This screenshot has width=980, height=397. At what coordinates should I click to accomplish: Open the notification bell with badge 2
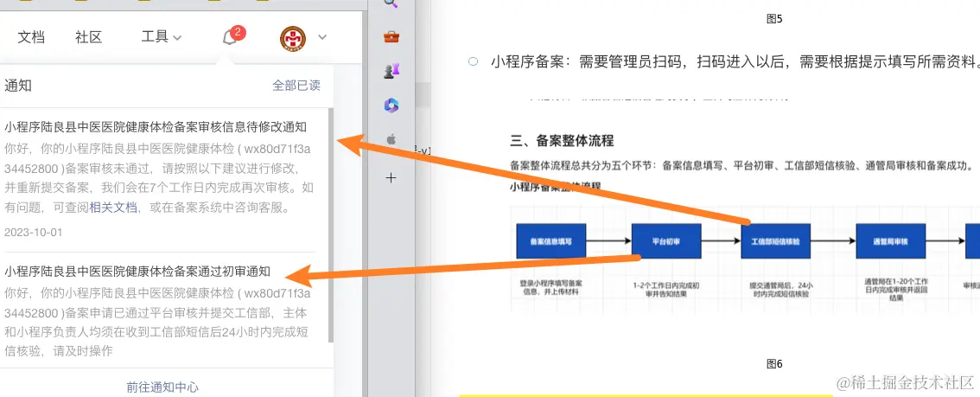point(231,37)
